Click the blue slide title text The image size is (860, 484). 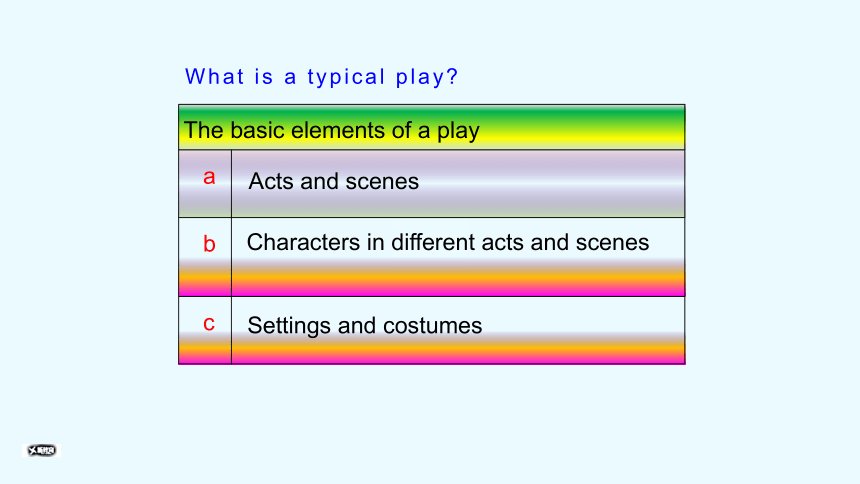click(x=321, y=77)
